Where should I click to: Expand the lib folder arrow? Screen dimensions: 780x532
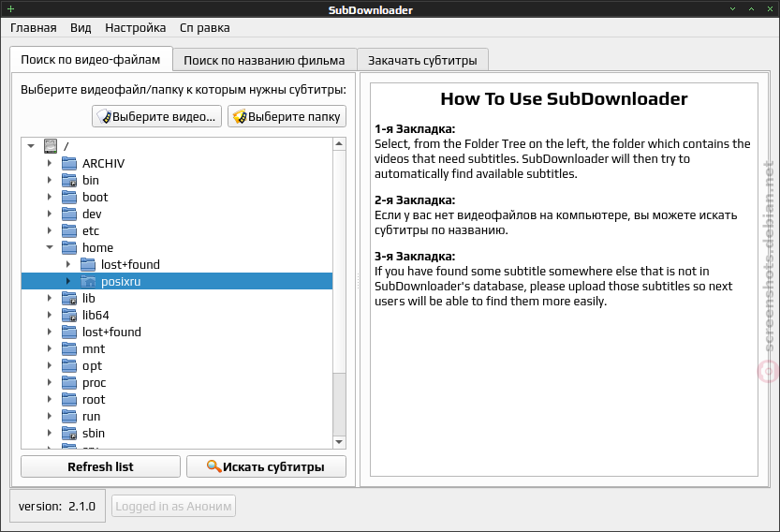click(50, 298)
